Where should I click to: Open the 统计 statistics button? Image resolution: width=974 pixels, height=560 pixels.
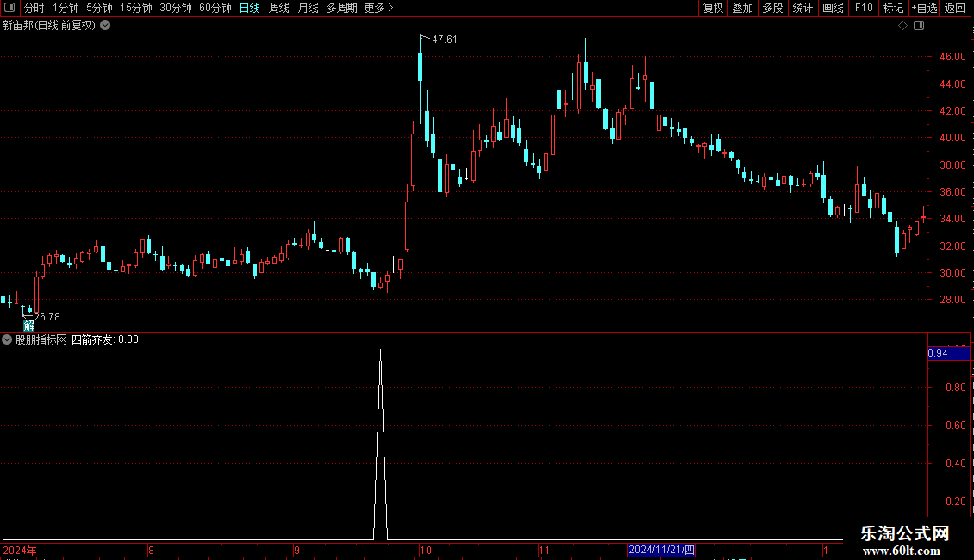[802, 8]
